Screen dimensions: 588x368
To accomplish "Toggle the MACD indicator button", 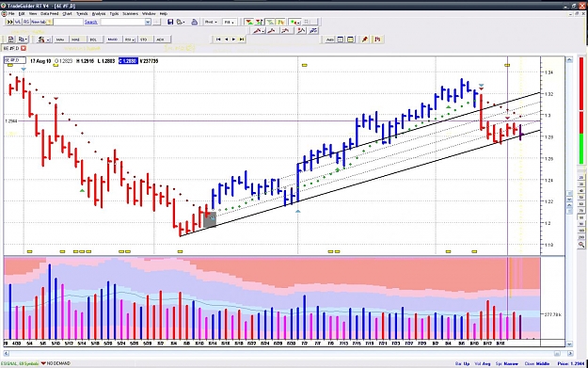I will point(113,40).
